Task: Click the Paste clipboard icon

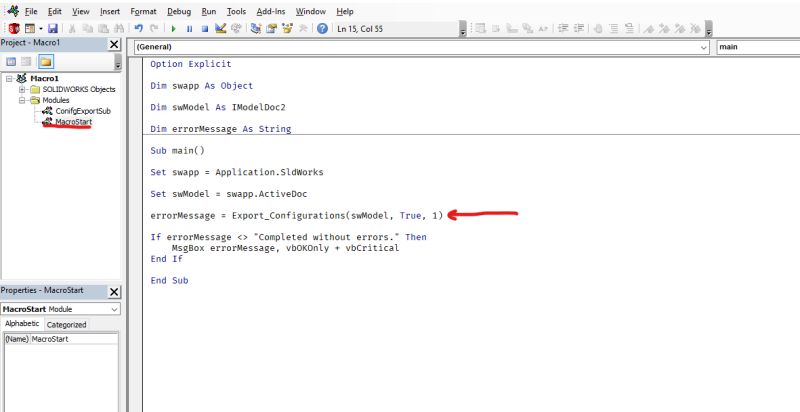Action: click(x=104, y=29)
